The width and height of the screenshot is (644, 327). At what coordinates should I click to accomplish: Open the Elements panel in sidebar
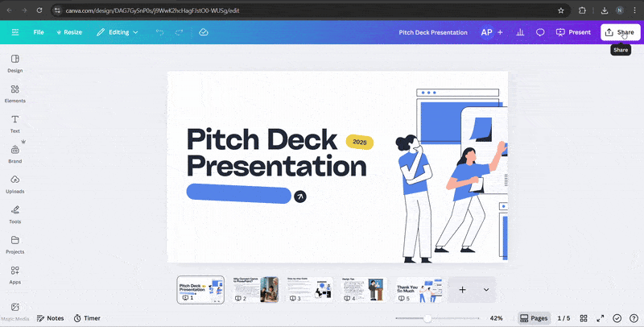(14, 93)
